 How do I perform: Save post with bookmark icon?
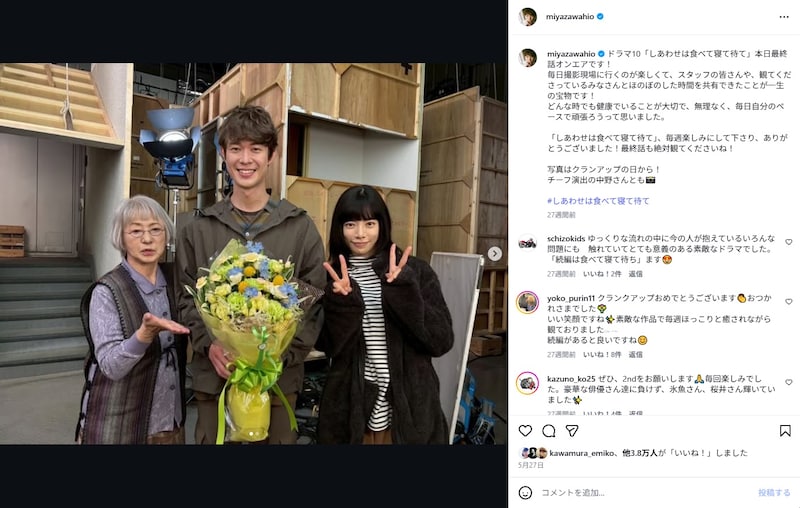785,431
